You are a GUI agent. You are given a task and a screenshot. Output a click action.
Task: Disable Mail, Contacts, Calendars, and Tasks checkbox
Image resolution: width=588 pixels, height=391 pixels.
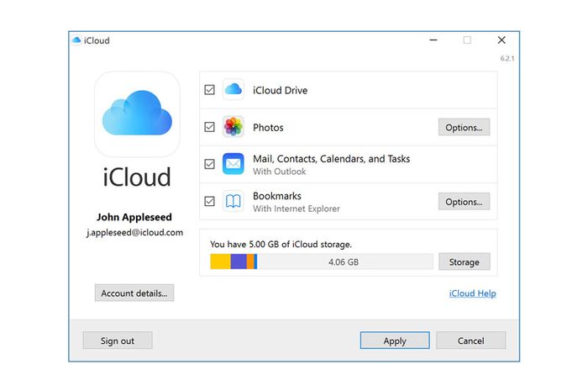point(210,164)
